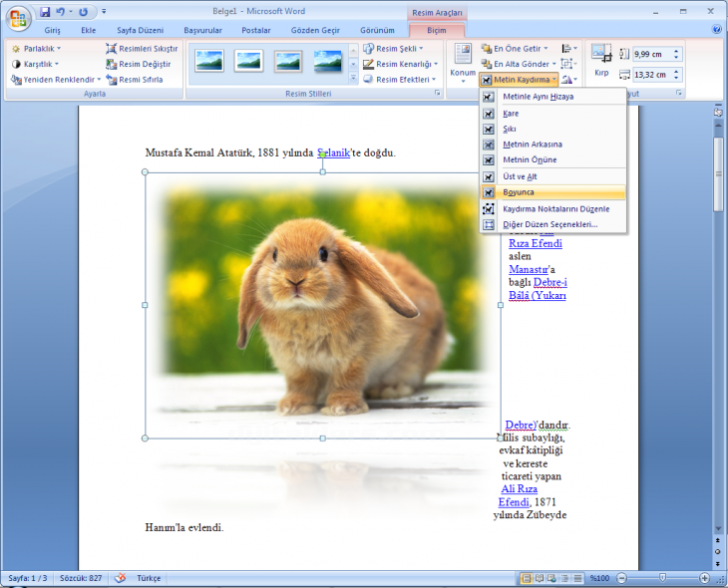Screen dimensions: 728x588
Task: Click the zoom slider handle
Action: [x=662, y=577]
